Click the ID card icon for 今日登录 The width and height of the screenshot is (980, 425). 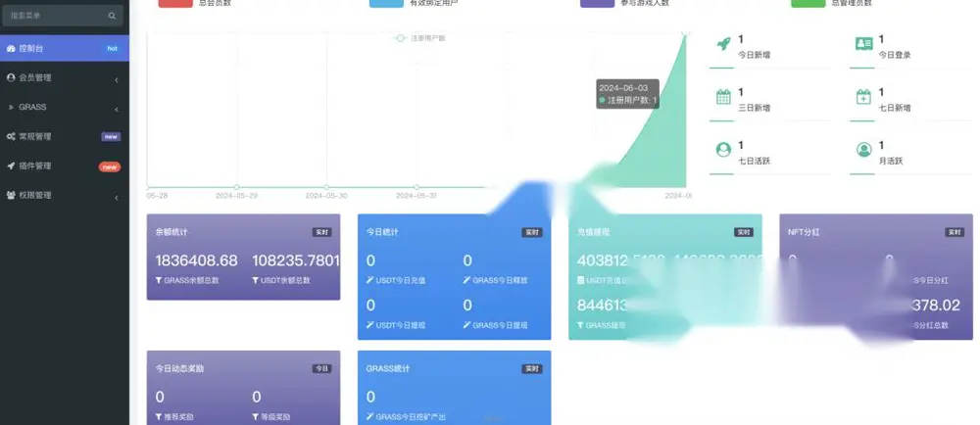[863, 44]
